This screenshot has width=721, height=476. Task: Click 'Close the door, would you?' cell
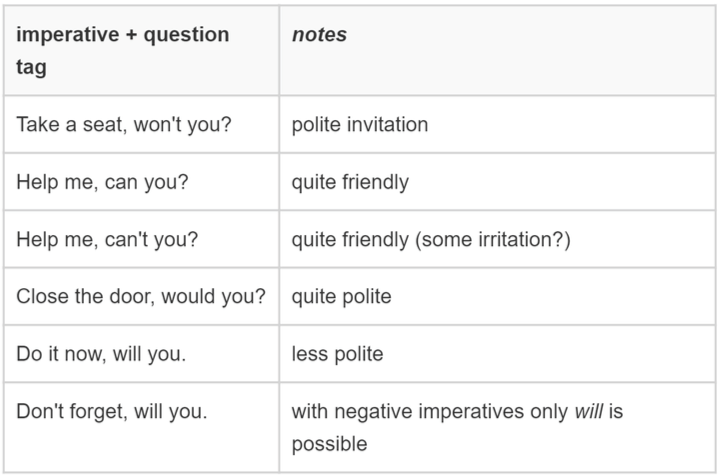(x=141, y=297)
